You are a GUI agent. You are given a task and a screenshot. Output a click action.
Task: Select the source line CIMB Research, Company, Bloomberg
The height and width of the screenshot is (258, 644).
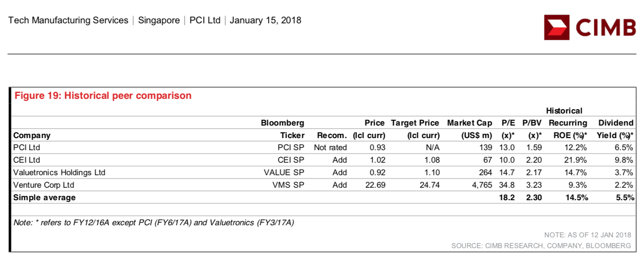pyautogui.click(x=541, y=245)
